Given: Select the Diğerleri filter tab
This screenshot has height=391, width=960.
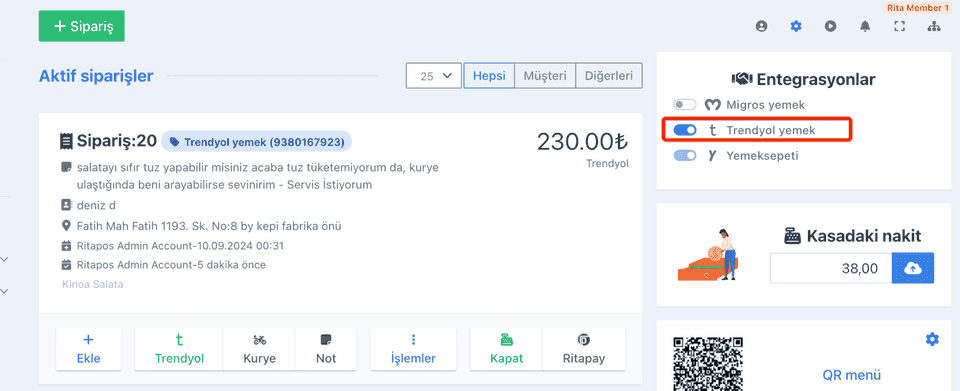Looking at the screenshot, I should [x=609, y=76].
